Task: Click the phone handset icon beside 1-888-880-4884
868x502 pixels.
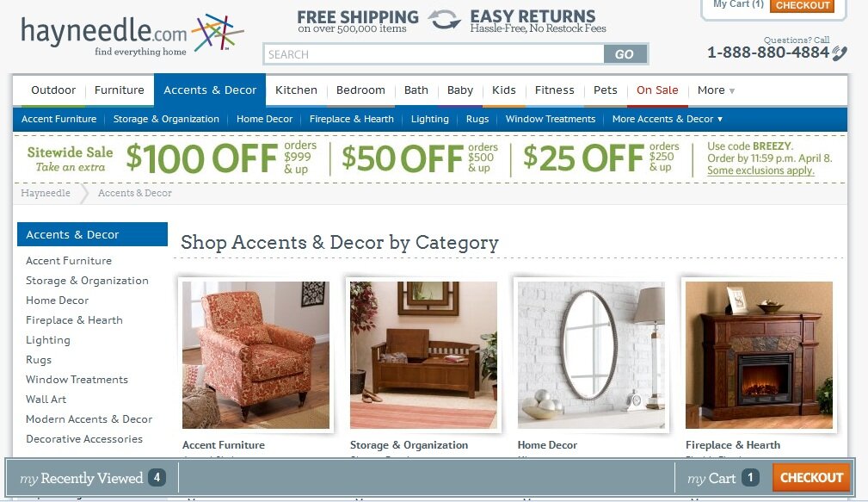Action: [x=840, y=53]
